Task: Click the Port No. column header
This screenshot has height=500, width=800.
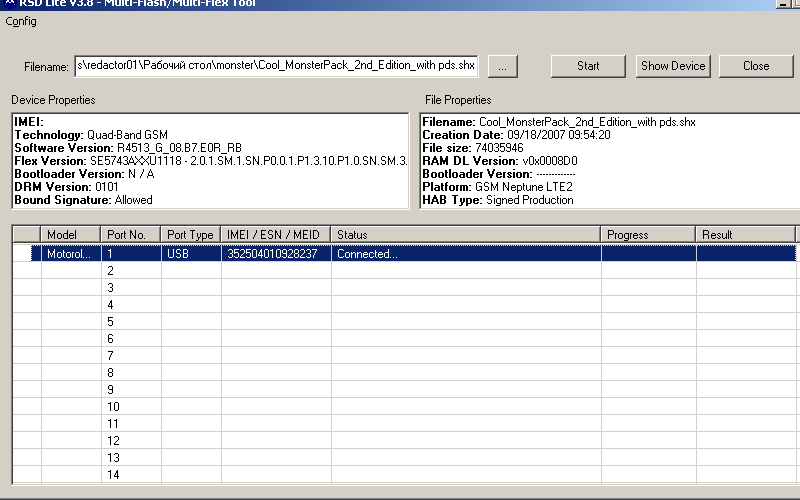Action: click(x=131, y=235)
